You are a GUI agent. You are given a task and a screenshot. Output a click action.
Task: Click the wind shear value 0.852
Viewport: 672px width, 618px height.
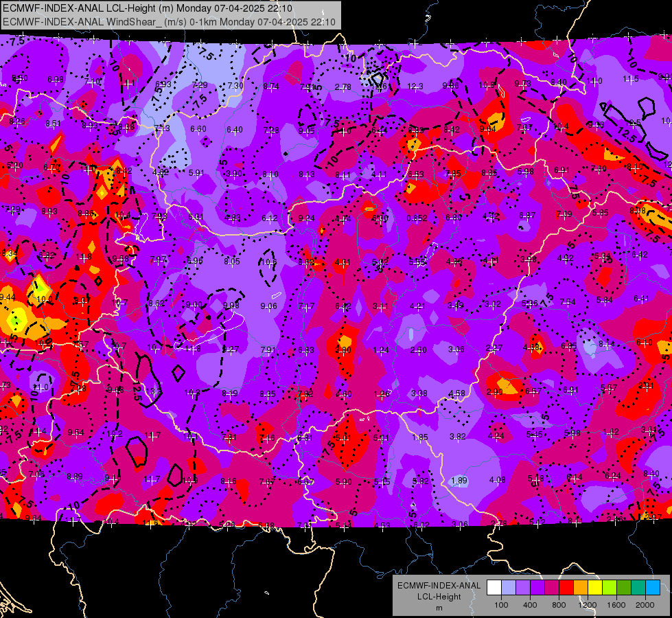(x=417, y=218)
